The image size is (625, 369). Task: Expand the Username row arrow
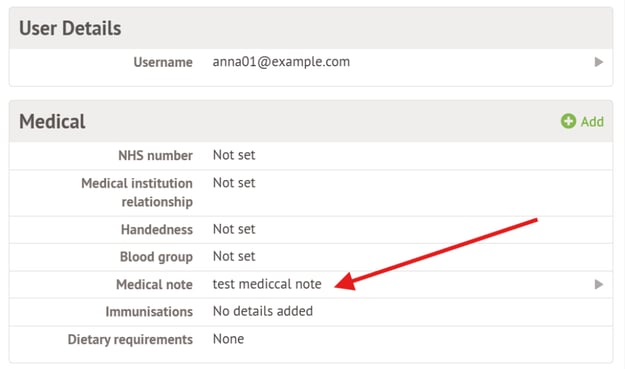[598, 62]
